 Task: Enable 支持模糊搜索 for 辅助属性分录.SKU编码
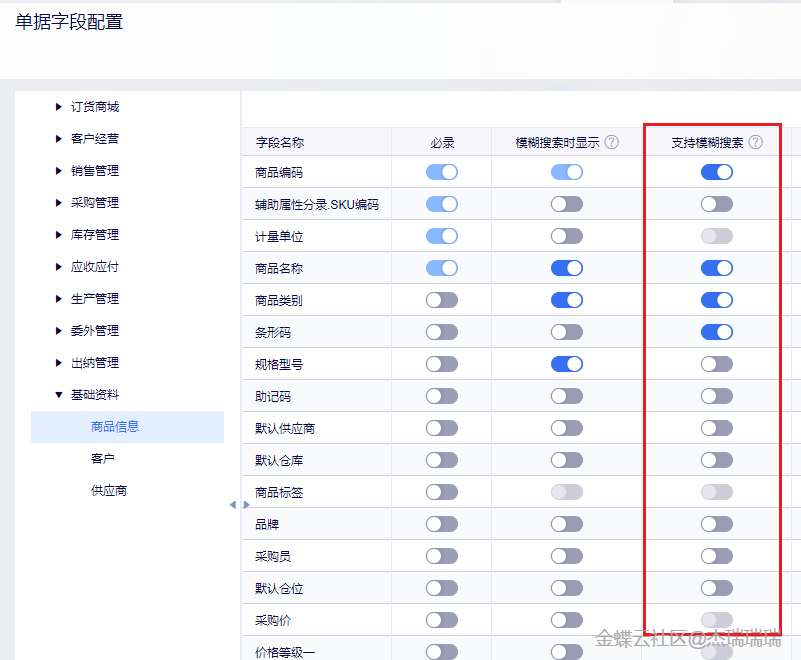[717, 204]
